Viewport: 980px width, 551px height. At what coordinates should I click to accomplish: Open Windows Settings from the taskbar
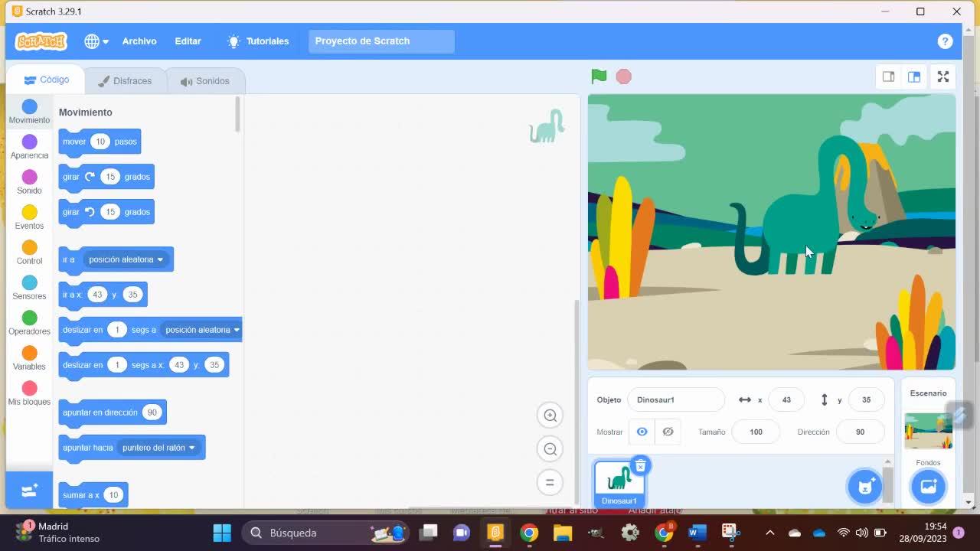(x=630, y=533)
